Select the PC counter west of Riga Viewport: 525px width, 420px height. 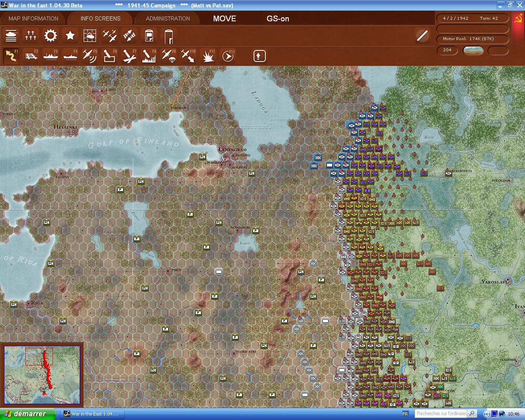click(x=14, y=304)
